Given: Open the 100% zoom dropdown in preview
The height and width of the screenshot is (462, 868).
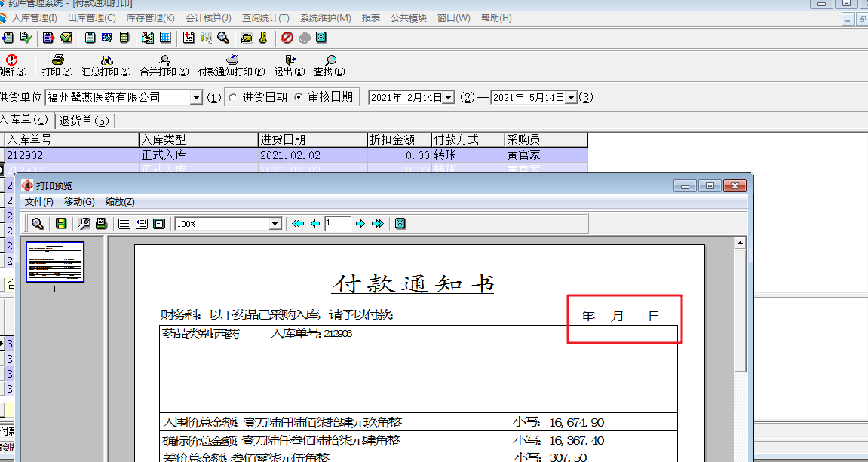Looking at the screenshot, I should [276, 224].
